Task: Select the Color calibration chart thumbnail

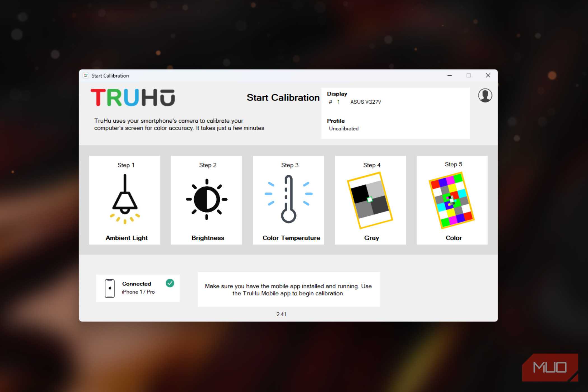Action: [452, 200]
